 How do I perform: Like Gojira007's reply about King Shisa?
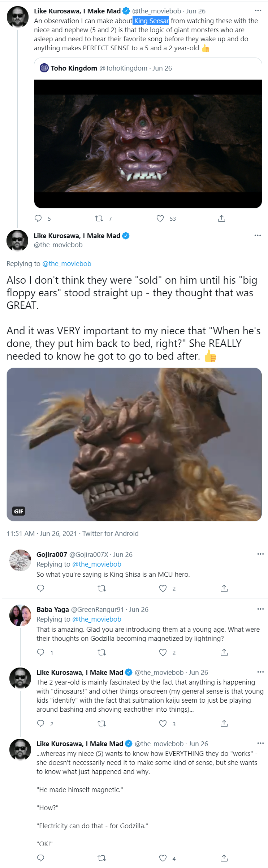pyautogui.click(x=163, y=588)
